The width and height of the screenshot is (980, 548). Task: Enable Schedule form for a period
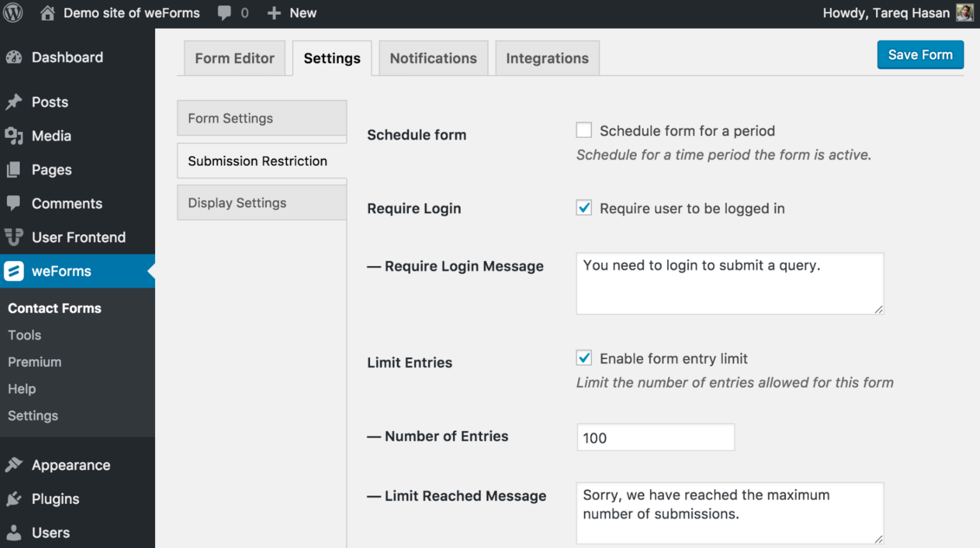click(x=584, y=130)
